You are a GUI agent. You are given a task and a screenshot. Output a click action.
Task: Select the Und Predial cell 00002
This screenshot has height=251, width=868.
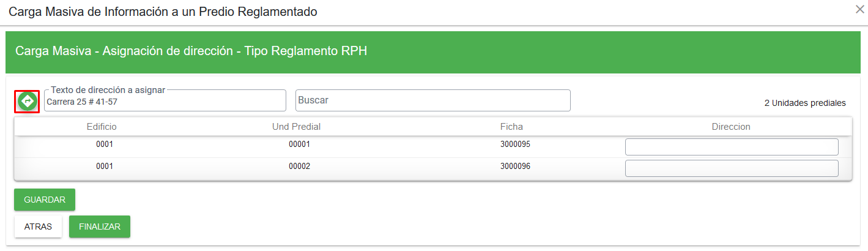click(x=300, y=166)
